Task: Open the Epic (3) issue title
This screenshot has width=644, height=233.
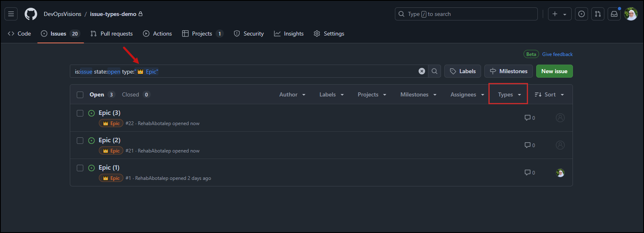Action: (x=109, y=113)
